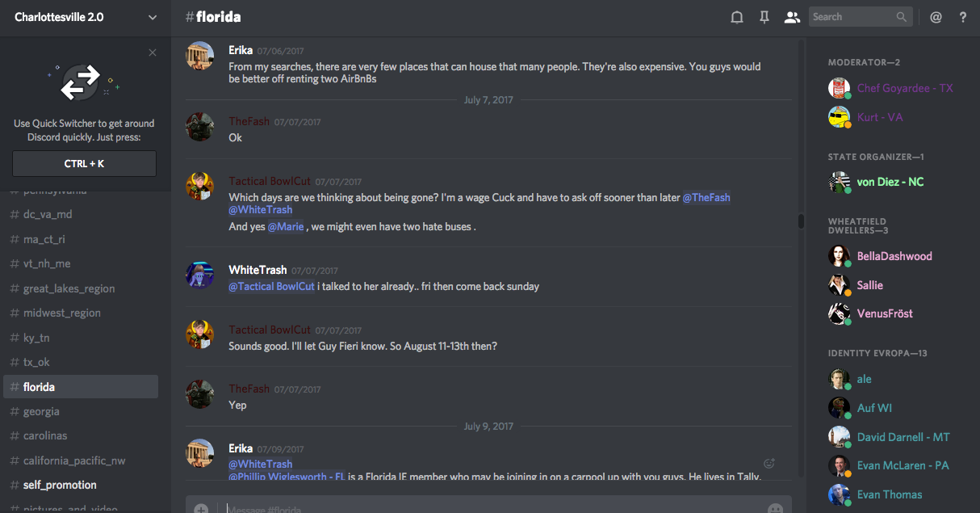
Task: Dismiss the Quick Switcher tip
Action: pos(153,53)
